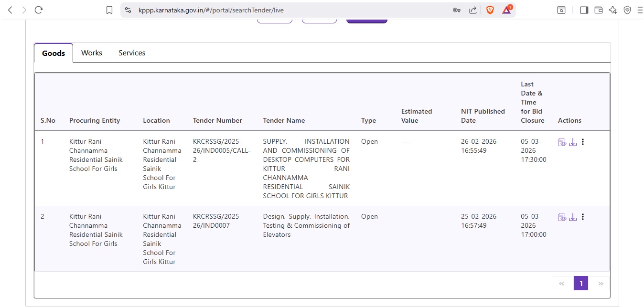
Task: Select the Goods tab
Action: tap(54, 53)
